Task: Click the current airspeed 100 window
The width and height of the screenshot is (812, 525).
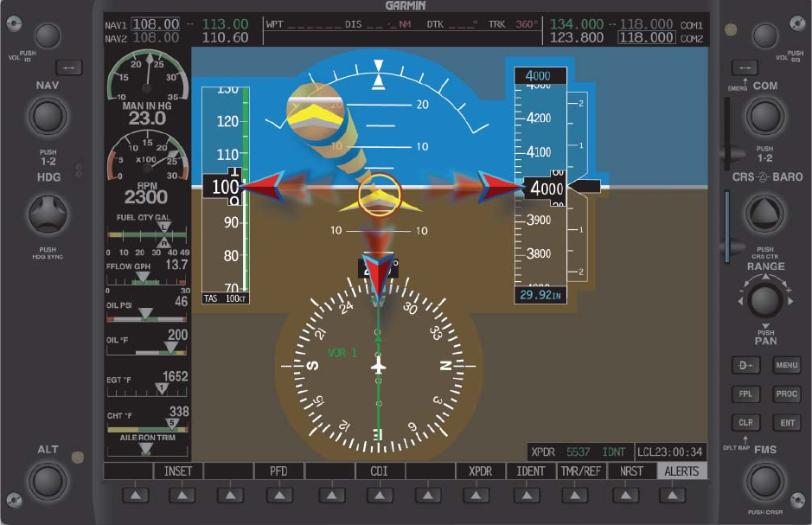Action: pyautogui.click(x=223, y=187)
